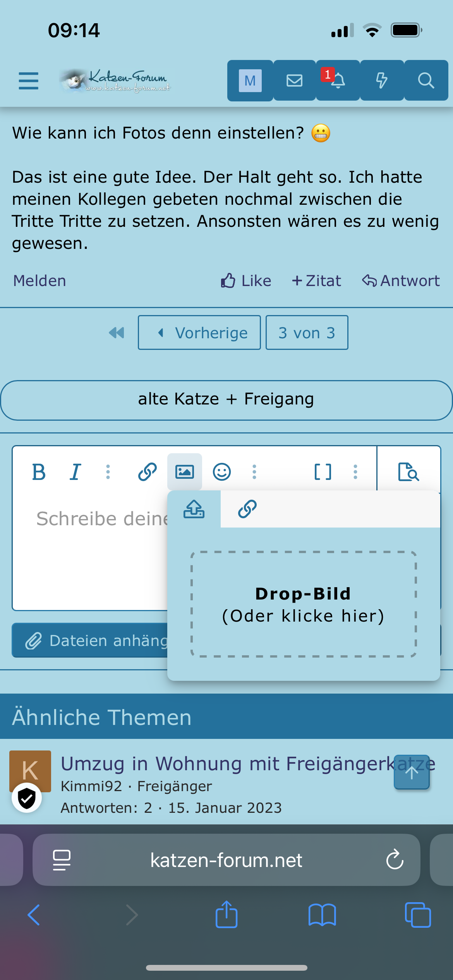Open the lightning bolt what's new icon

click(382, 81)
